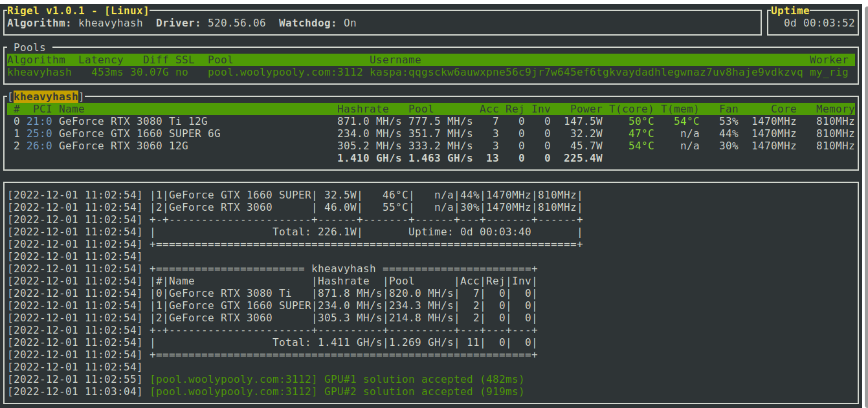Click the Watchdog: On status
The width and height of the screenshot is (868, 408).
318,23
